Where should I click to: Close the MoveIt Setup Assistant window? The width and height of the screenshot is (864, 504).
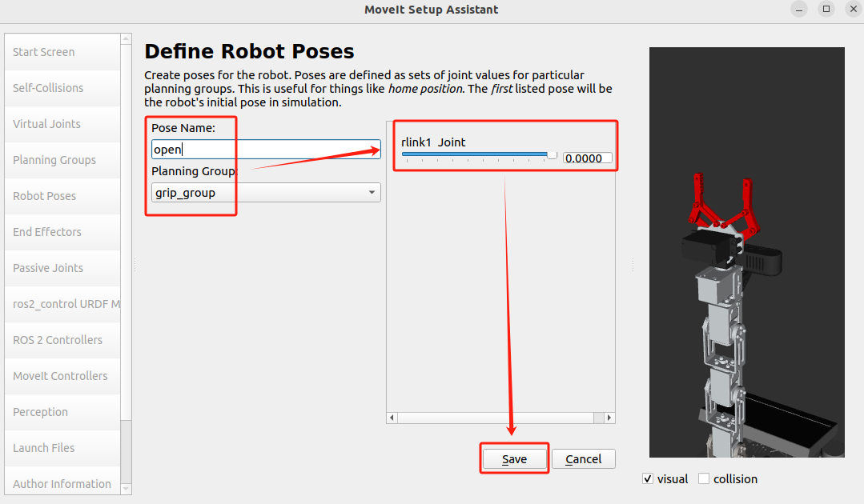[854, 10]
